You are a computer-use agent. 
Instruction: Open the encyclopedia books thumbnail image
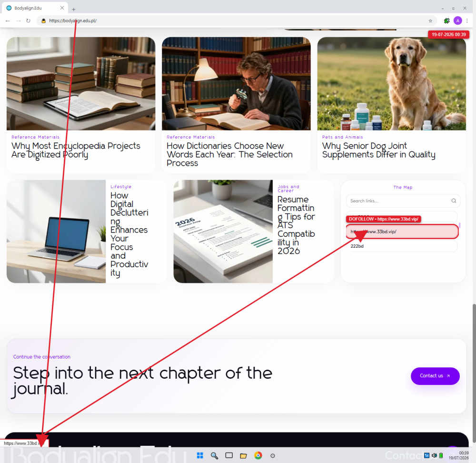coord(81,83)
